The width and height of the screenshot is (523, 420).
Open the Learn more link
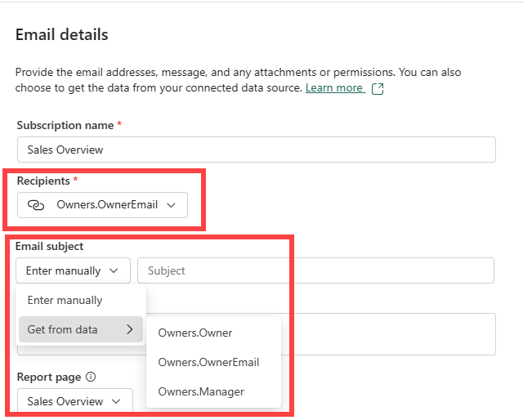click(x=334, y=88)
